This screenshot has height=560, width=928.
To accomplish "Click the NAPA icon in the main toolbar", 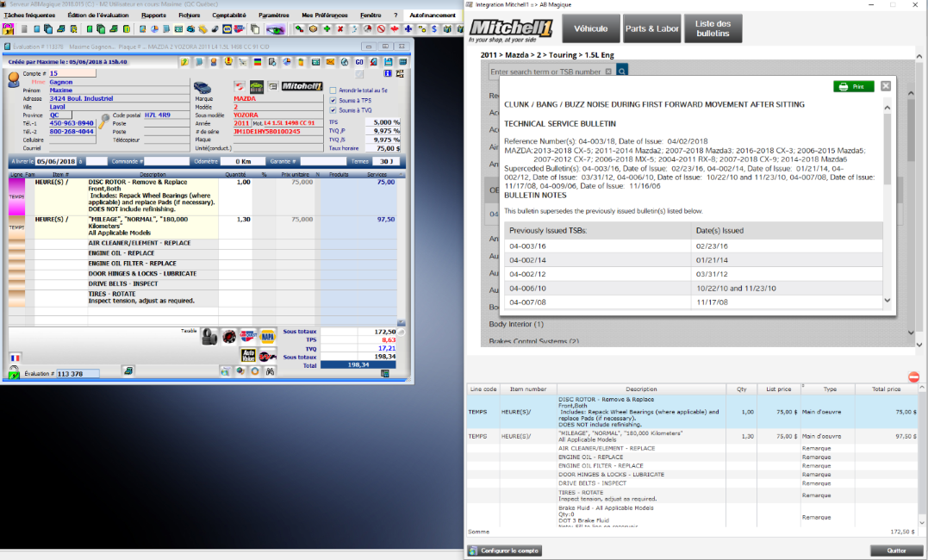I will pos(227,28).
